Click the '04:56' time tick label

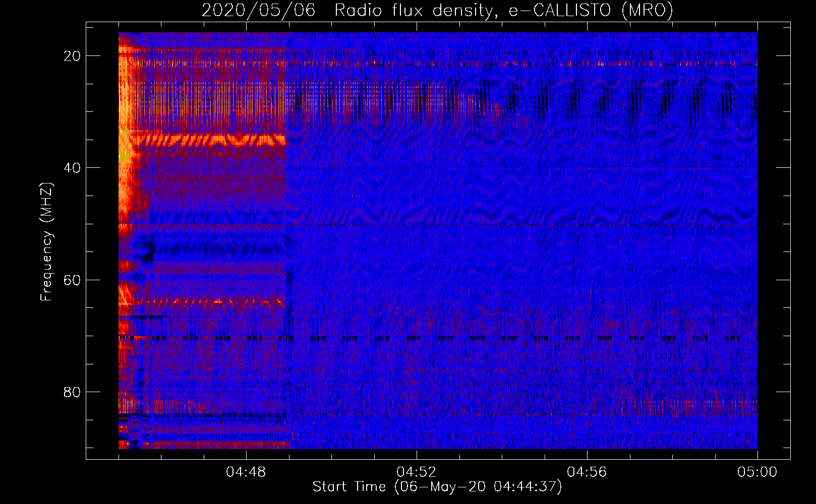click(587, 472)
